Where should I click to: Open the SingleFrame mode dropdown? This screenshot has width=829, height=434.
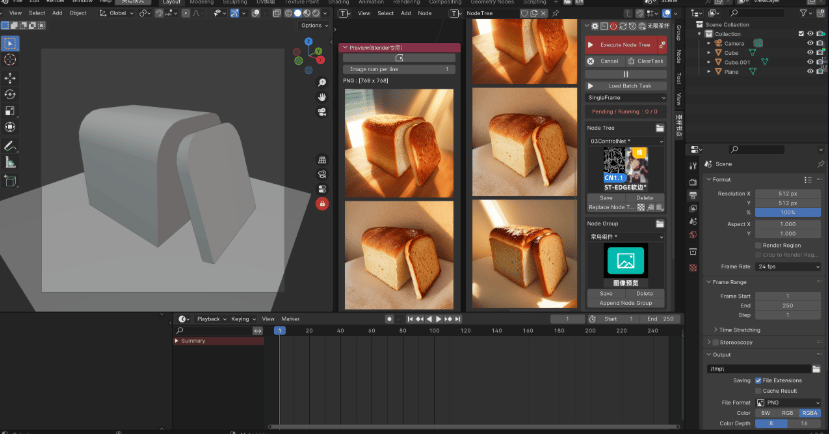tap(624, 98)
